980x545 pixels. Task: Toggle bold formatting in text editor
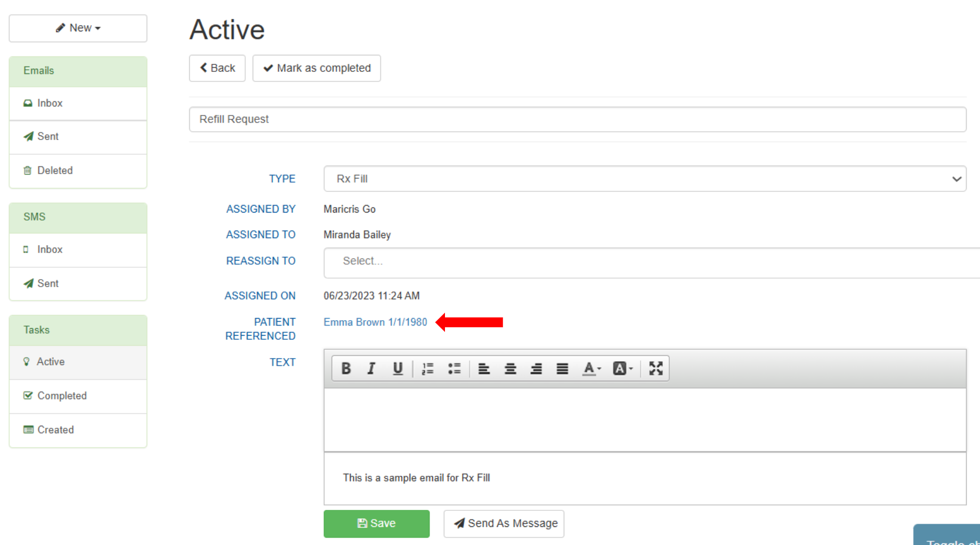click(x=346, y=368)
